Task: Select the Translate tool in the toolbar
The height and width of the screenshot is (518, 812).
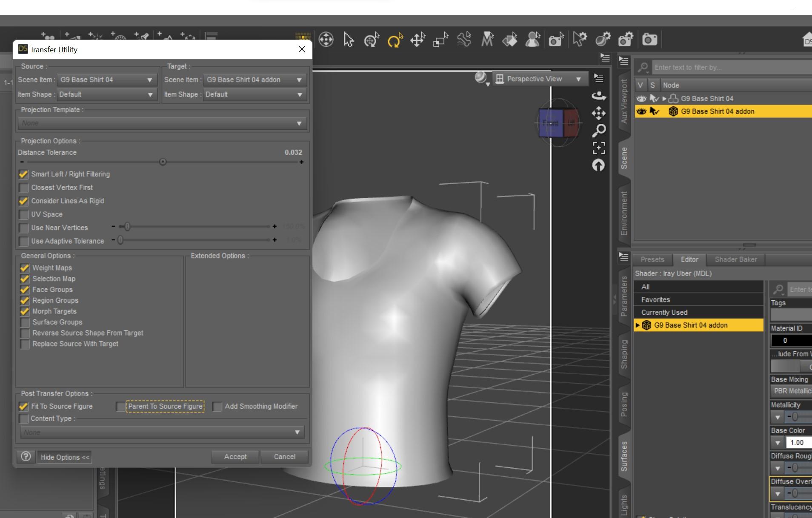Action: 417,40
